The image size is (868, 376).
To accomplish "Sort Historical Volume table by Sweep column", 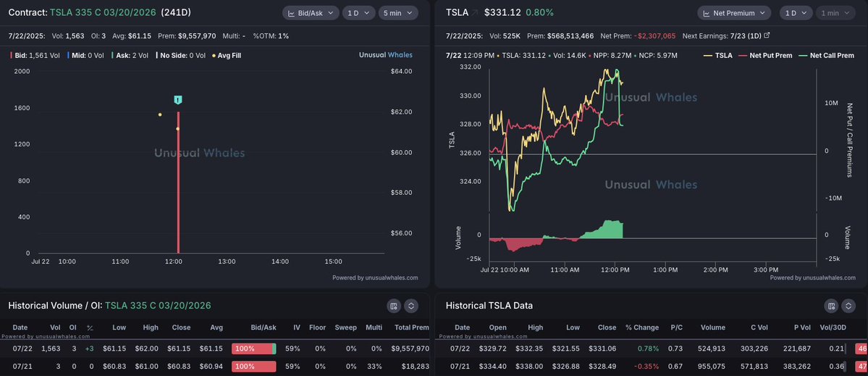I will [345, 327].
